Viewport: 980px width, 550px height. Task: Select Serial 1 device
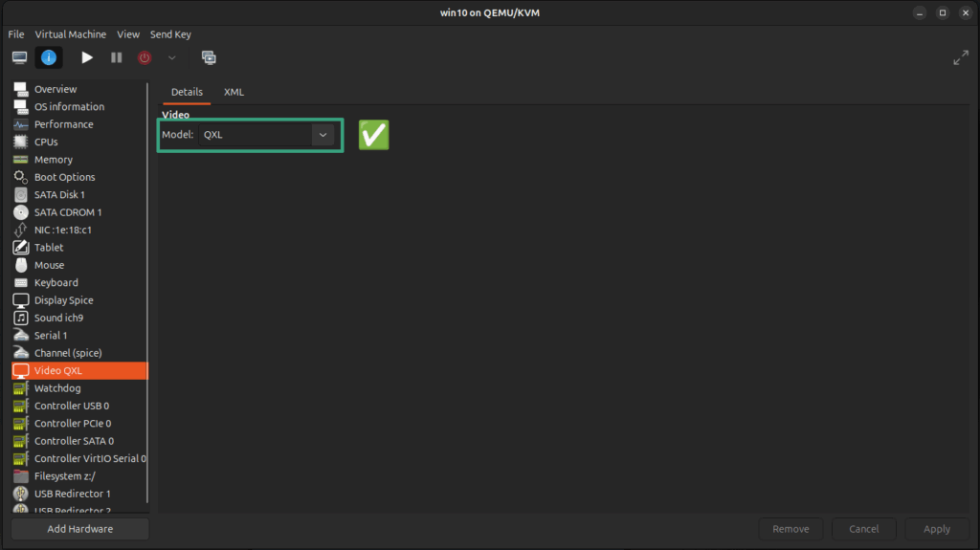tap(79, 336)
